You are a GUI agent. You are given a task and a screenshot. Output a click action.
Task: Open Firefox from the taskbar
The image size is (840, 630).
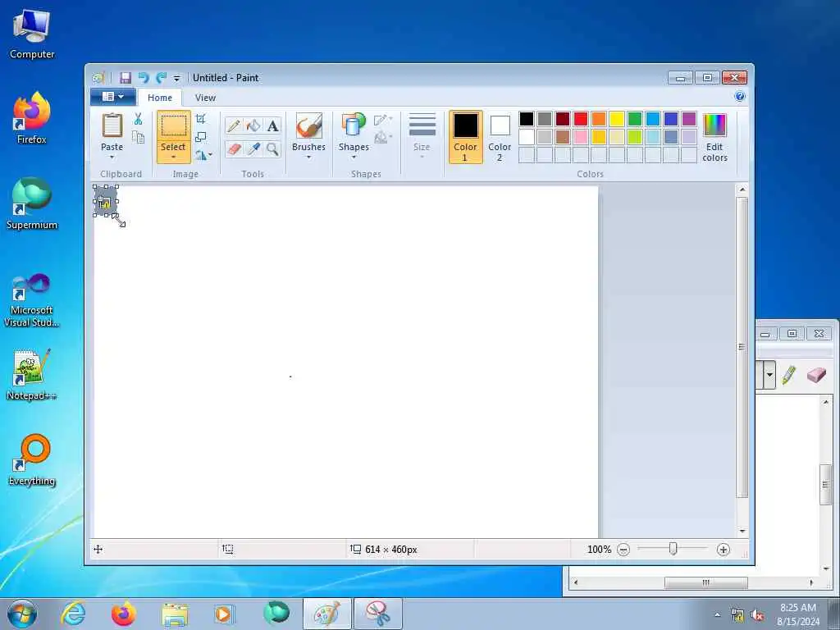coord(123,614)
